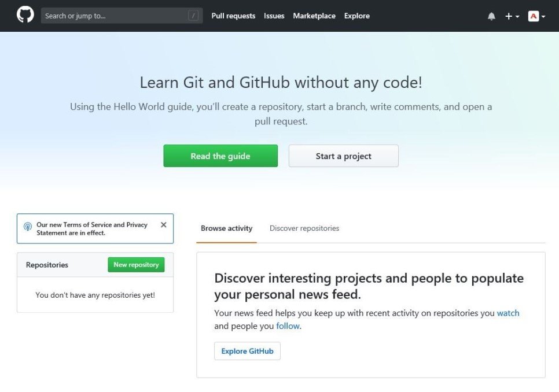This screenshot has width=559, height=392.
Task: Create a New repository
Action: (x=136, y=265)
